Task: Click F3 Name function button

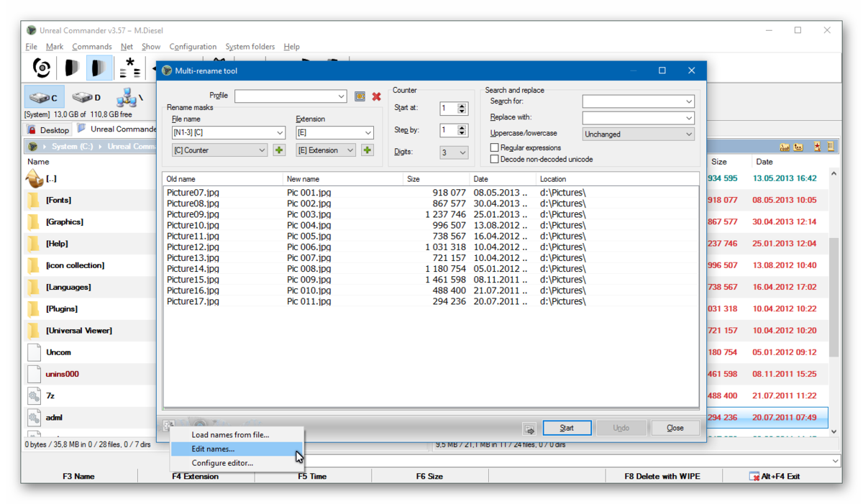Action: (79, 476)
